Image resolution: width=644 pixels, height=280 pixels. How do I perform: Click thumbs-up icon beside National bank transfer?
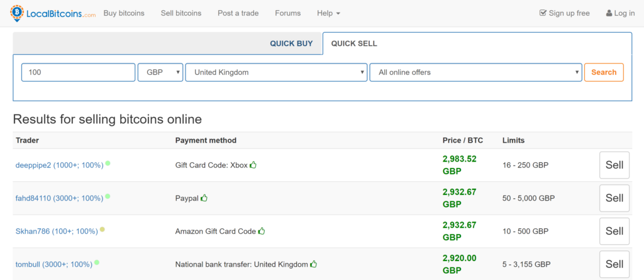(314, 264)
